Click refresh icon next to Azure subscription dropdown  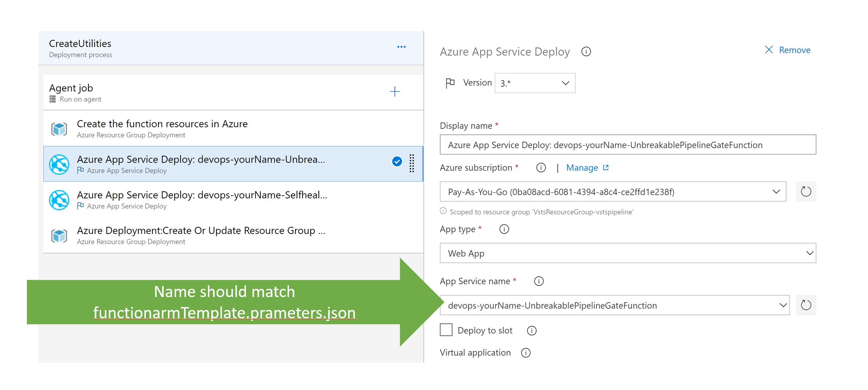tap(806, 192)
